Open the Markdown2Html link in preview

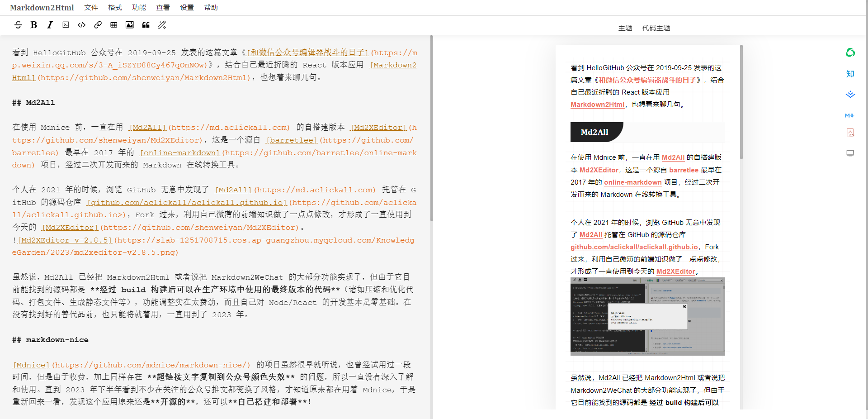coord(597,105)
